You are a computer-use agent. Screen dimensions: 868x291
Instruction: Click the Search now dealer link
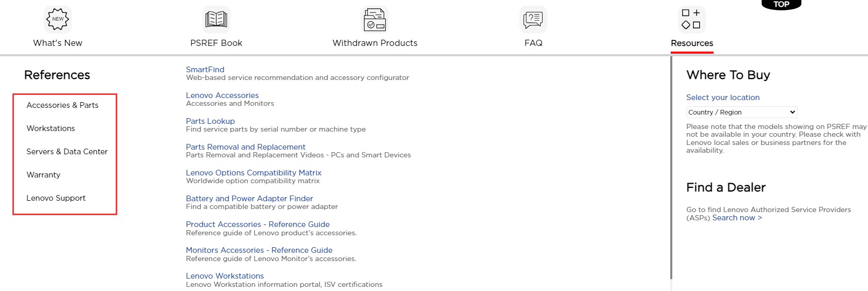tap(737, 218)
